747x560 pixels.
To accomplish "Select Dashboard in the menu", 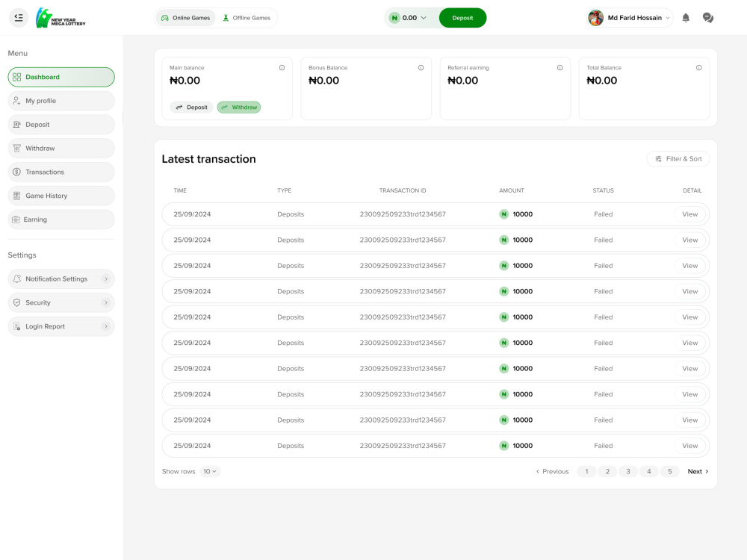I will [61, 77].
